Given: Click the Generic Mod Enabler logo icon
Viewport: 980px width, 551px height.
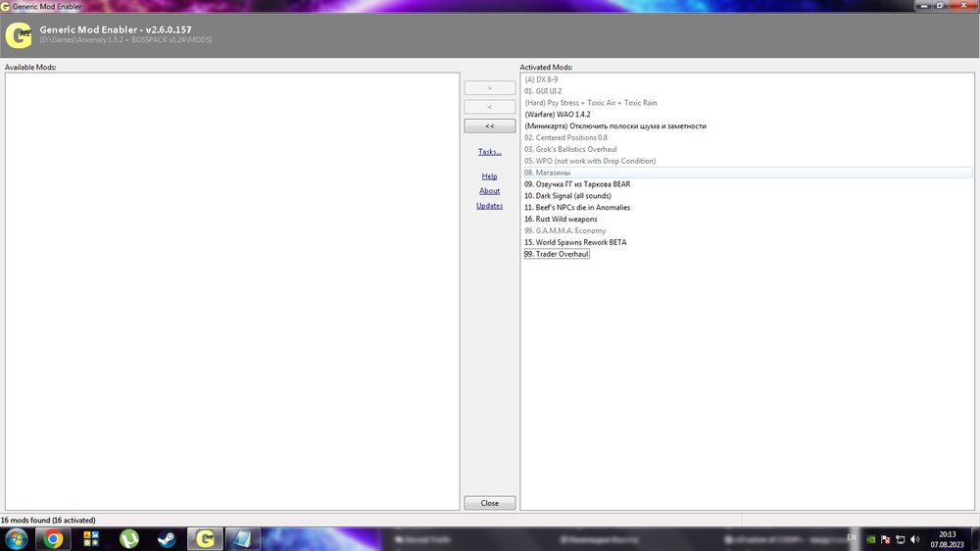Looking at the screenshot, I should pos(18,36).
